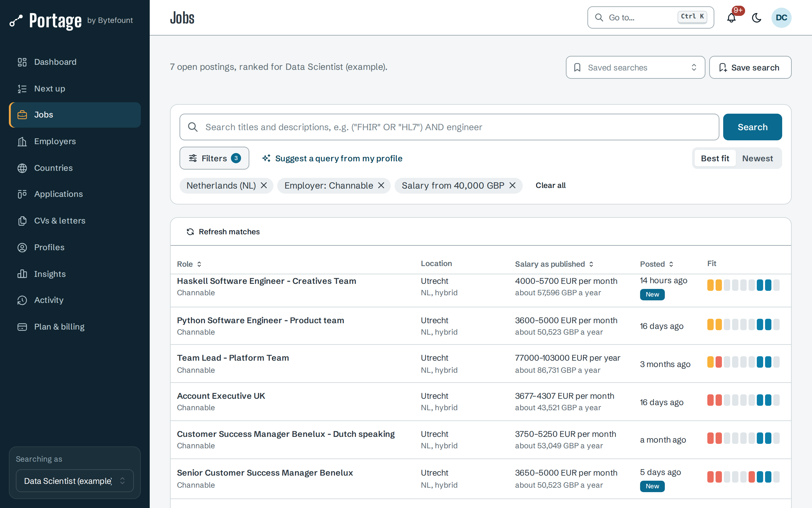Click the Applications sidebar icon
Viewport: 812px width, 508px height.
point(22,194)
